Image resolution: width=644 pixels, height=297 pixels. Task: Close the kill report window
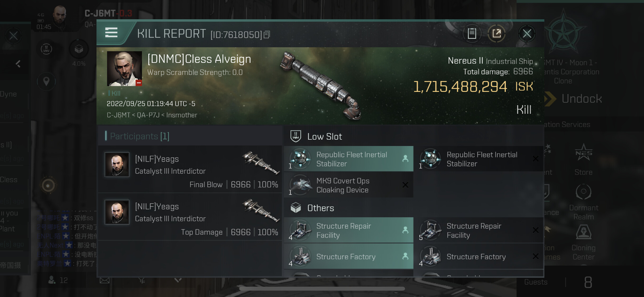[x=527, y=34]
